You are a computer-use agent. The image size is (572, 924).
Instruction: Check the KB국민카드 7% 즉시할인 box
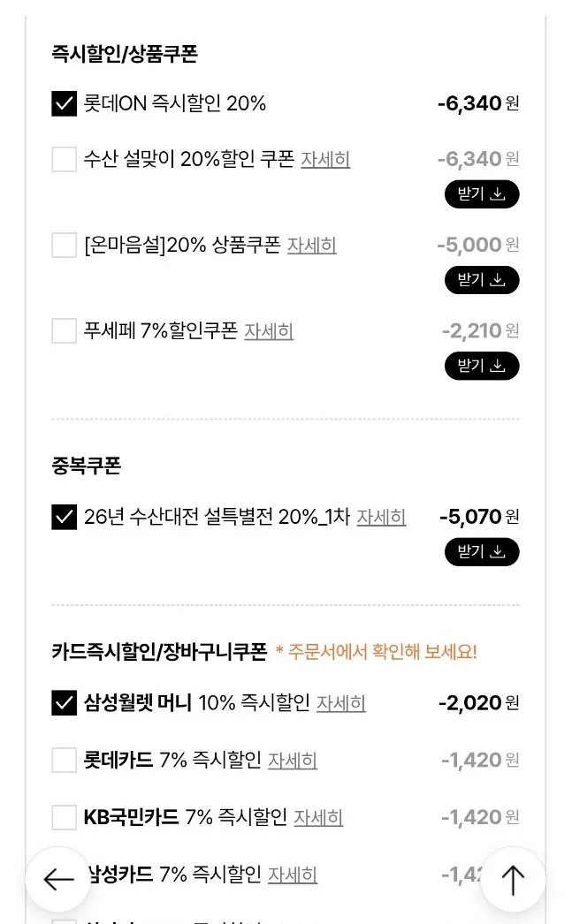[x=65, y=817]
